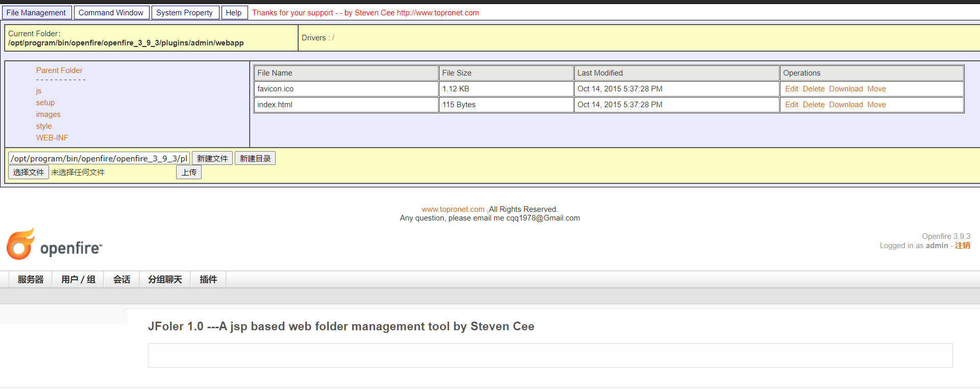Move the index.html file
This screenshot has height=389, width=980.
coord(877,105)
